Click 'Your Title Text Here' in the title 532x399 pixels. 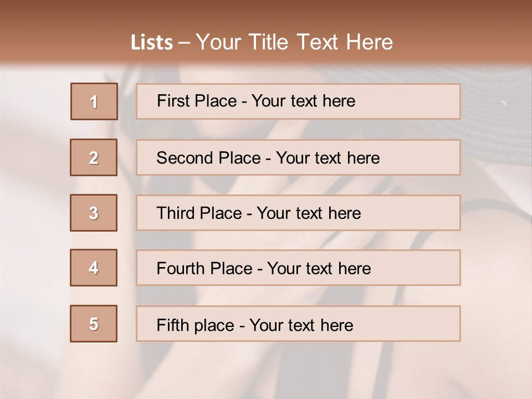click(294, 42)
